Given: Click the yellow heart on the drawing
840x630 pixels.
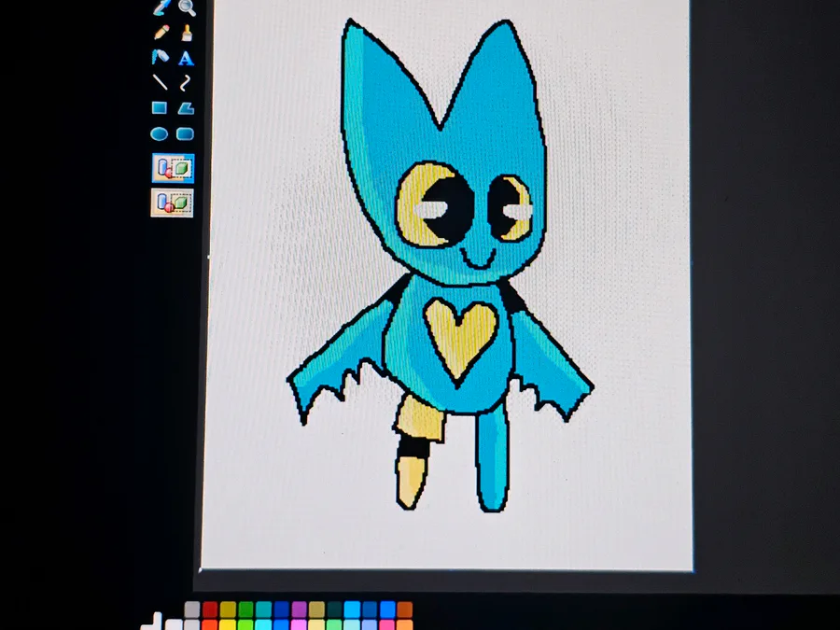Looking at the screenshot, I should pyautogui.click(x=461, y=340).
